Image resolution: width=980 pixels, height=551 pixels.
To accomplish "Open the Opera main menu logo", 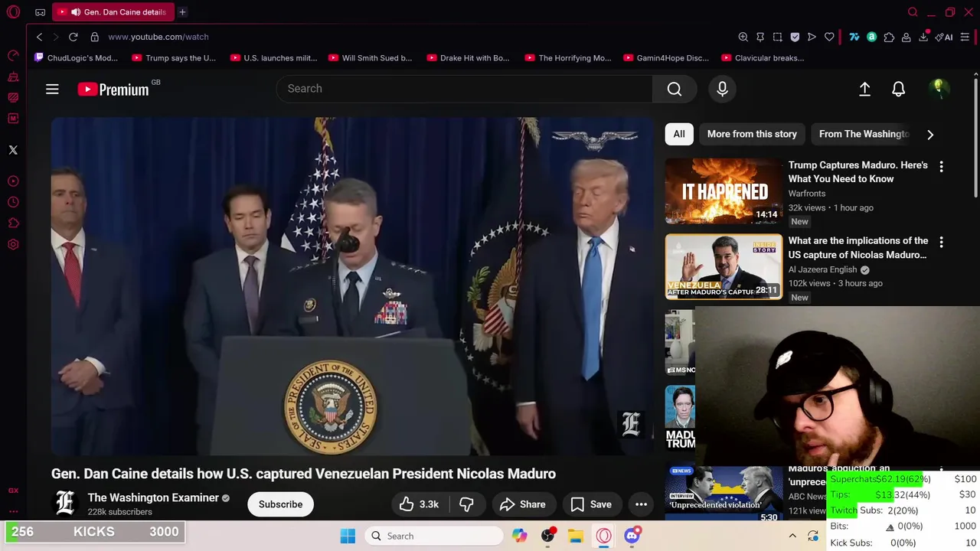I will pyautogui.click(x=13, y=12).
